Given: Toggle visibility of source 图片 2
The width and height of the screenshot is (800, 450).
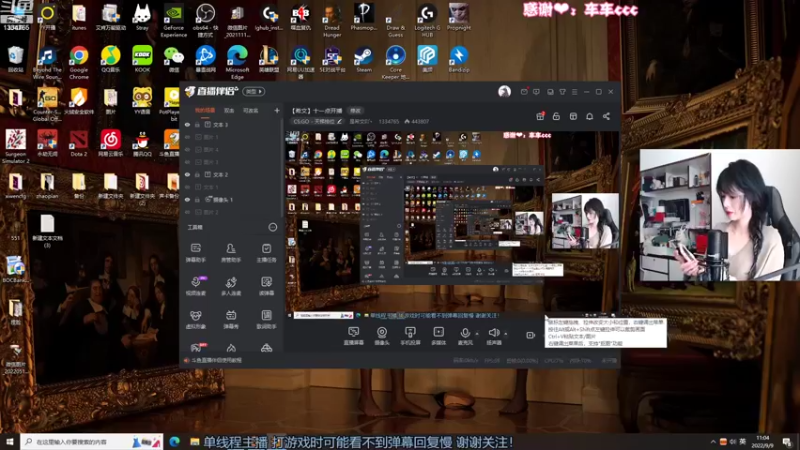Looking at the screenshot, I should (187, 212).
